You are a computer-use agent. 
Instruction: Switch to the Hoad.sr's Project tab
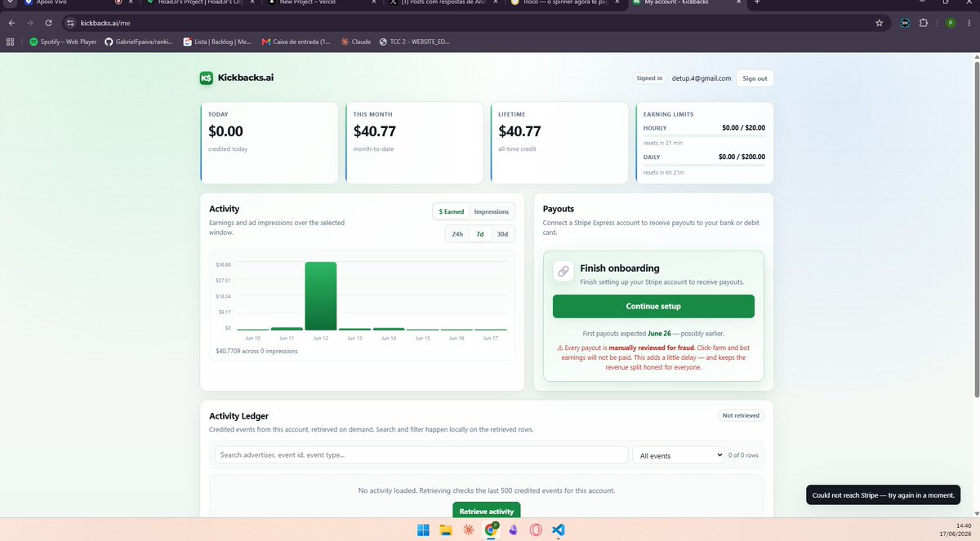pos(198,3)
